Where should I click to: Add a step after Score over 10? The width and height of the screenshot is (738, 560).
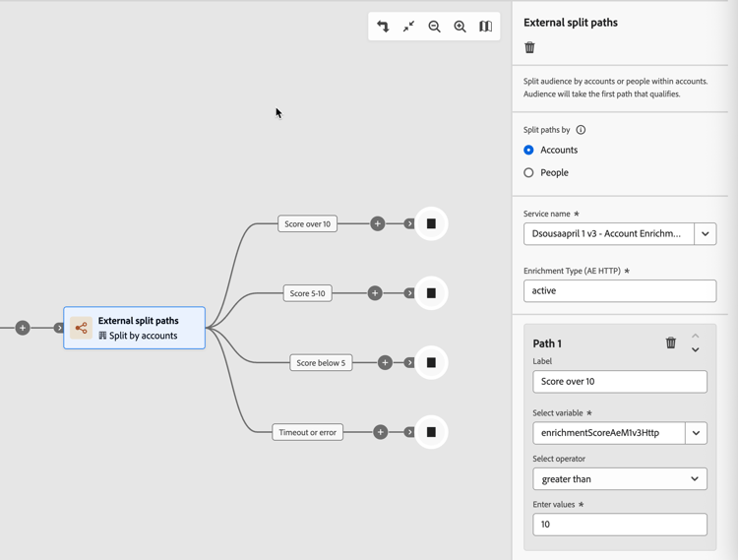(377, 224)
